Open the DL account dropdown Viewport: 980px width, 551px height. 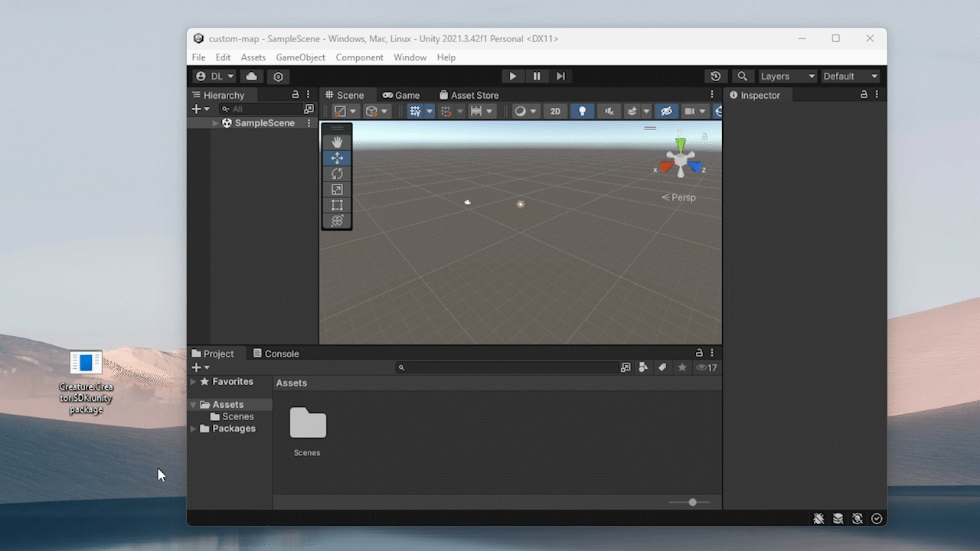click(214, 77)
